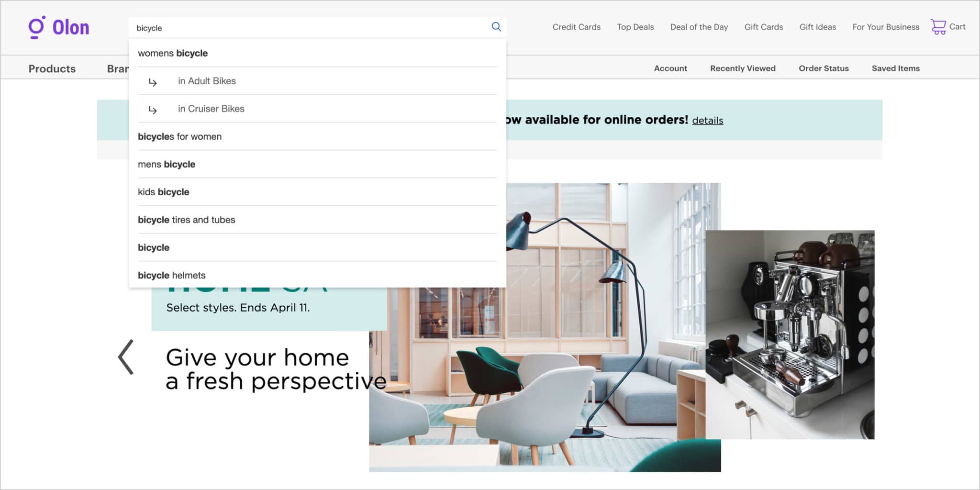Open the Gift Cards link
The height and width of the screenshot is (490, 980).
point(763,27)
